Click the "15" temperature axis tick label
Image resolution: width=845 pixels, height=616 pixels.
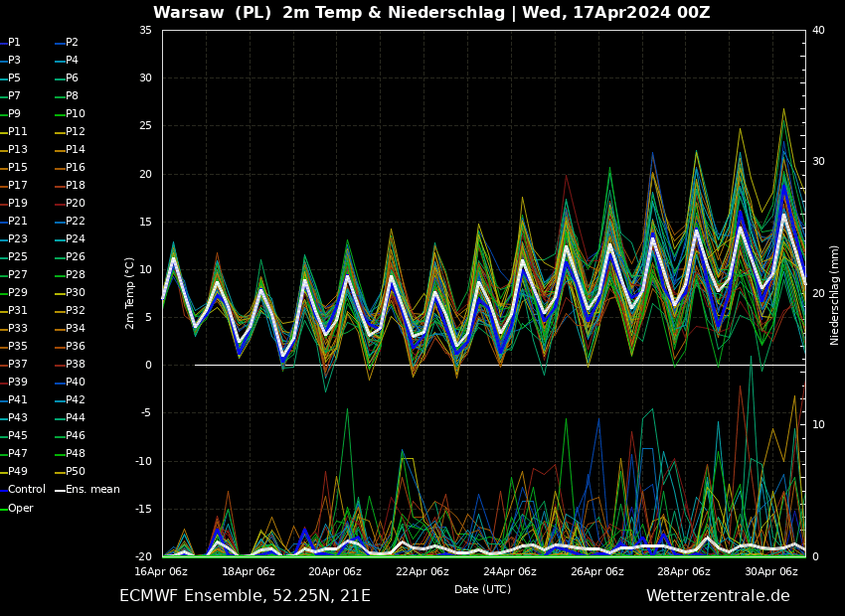coord(145,222)
